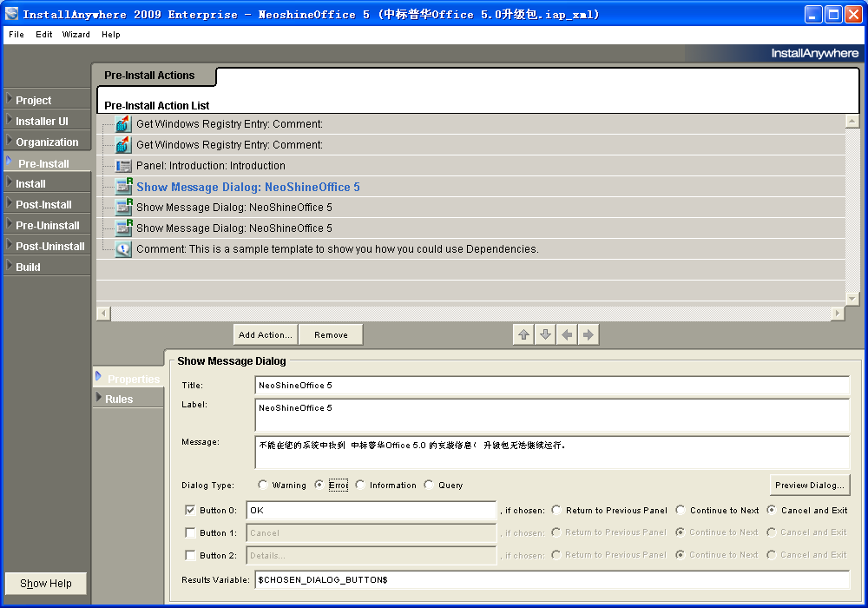This screenshot has height=608, width=868.
Task: Click the InstallAnywhere title bar icon
Action: click(11, 14)
